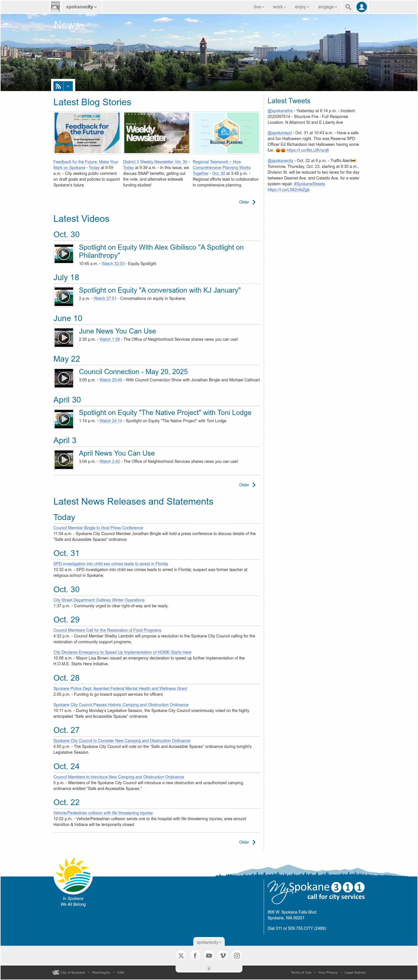Screen dimensions: 418x980
Task: Expand the footer spokanecity dropdown
Action: (209, 943)
